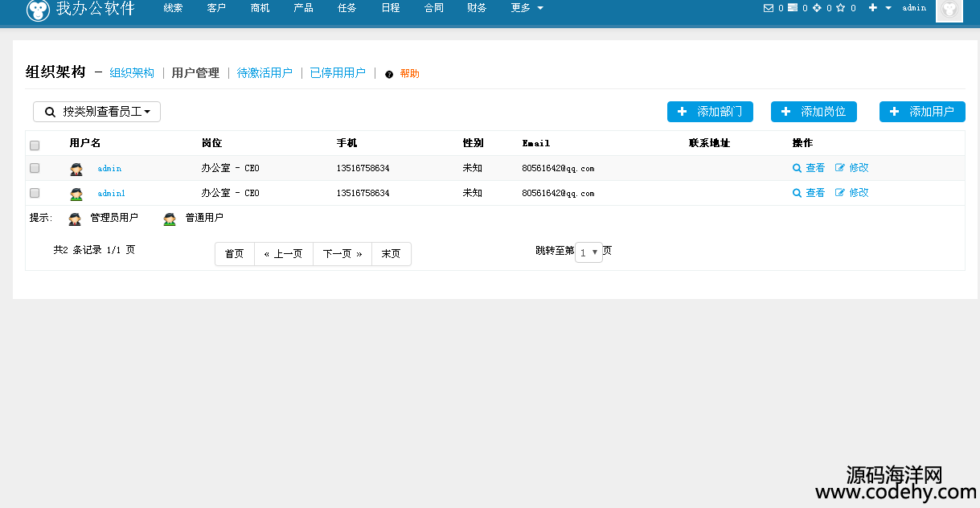
Task: Click the manager avatar icon in admin row
Action: pos(76,169)
